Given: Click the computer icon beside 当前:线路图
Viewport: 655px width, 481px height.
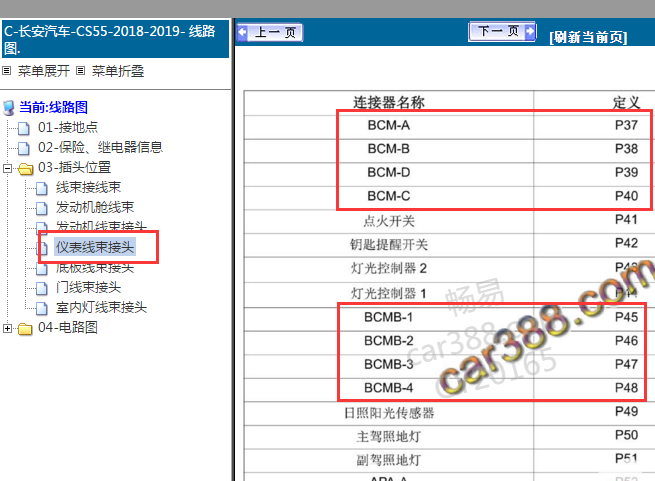Looking at the screenshot, I should click(x=8, y=108).
